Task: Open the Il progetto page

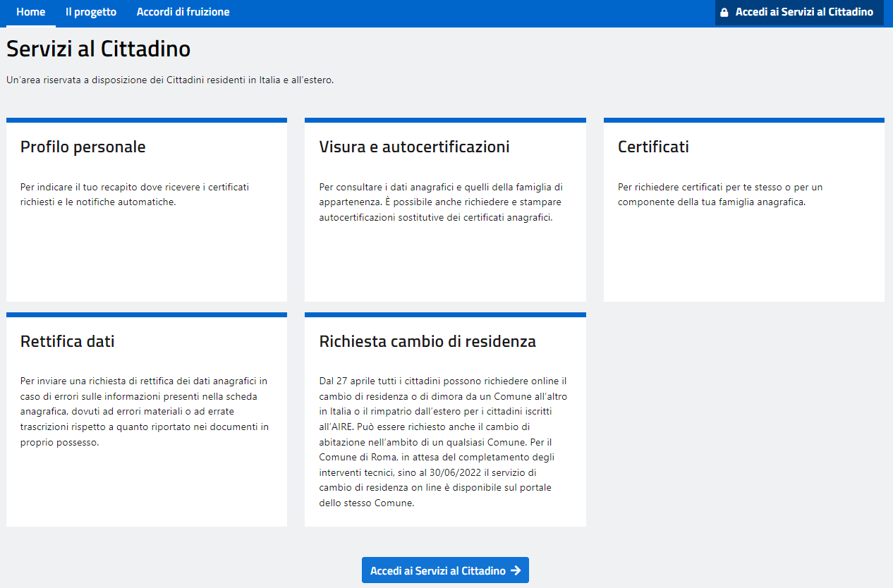Action: pyautogui.click(x=90, y=12)
